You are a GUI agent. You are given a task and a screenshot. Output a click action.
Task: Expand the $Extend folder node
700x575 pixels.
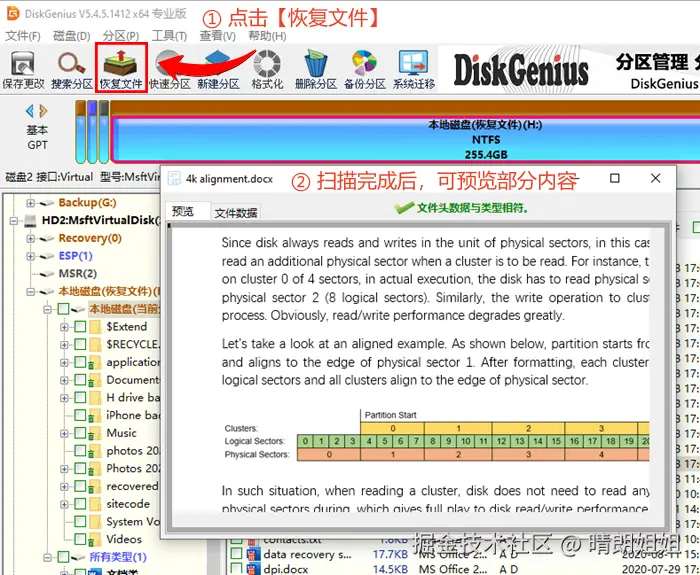tap(64, 327)
